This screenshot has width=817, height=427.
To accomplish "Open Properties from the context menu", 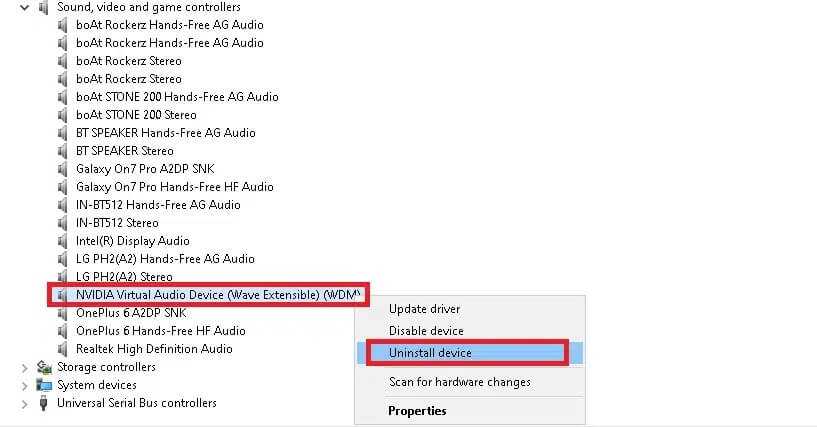I will click(x=417, y=411).
